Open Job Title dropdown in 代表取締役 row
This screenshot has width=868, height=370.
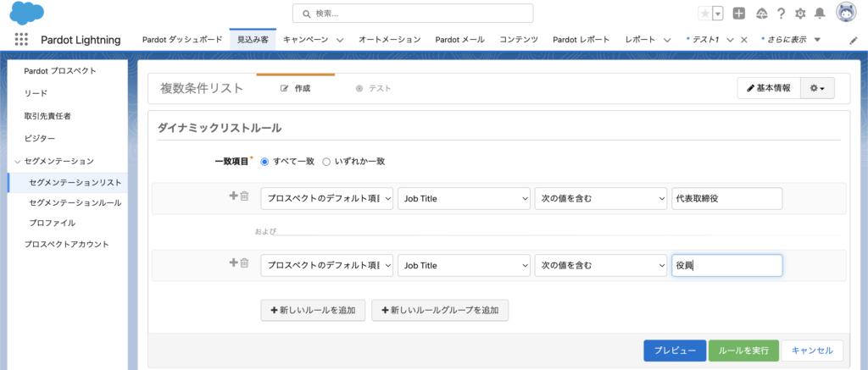464,199
